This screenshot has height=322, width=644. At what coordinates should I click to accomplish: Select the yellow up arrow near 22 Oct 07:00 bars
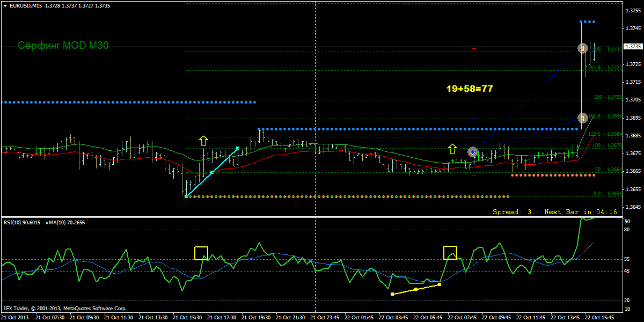[452, 149]
